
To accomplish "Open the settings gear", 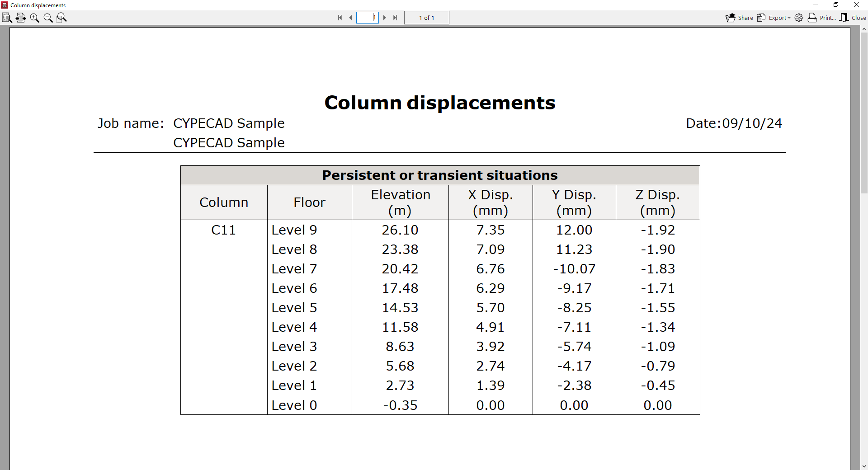I will pos(799,18).
